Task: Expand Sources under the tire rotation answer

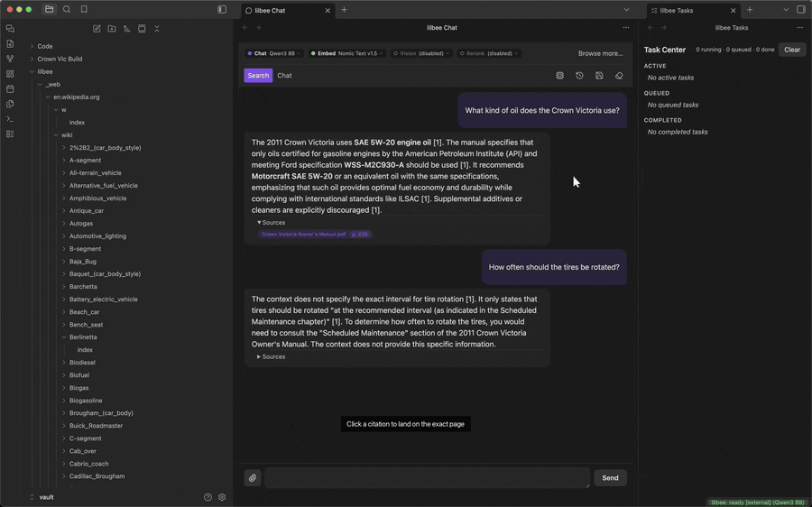Action: pyautogui.click(x=272, y=357)
